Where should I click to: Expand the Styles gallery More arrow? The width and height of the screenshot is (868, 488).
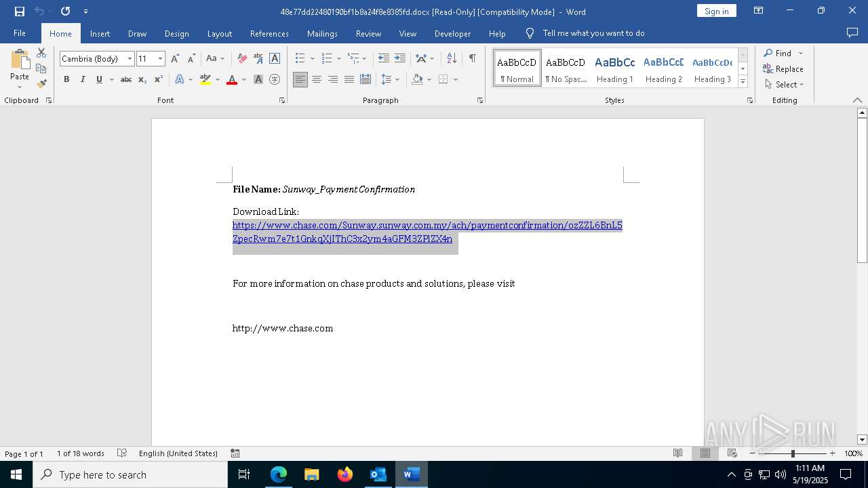tap(743, 82)
